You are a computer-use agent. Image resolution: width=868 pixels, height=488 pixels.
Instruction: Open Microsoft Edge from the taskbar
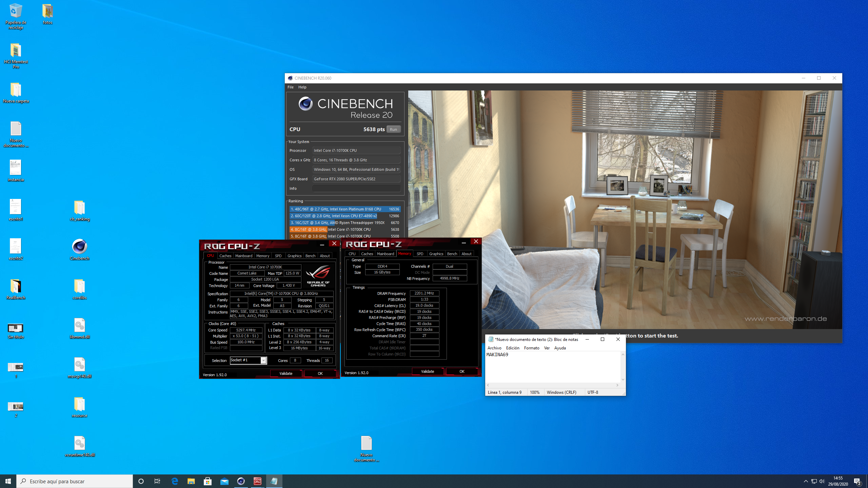click(175, 481)
